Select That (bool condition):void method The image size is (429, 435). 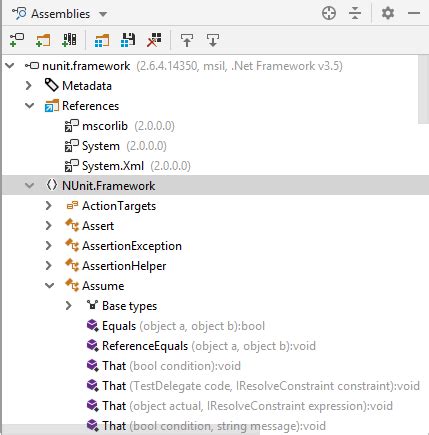[x=171, y=366]
